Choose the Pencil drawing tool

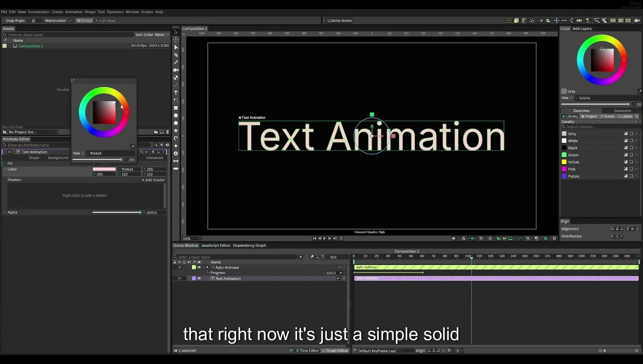[176, 62]
